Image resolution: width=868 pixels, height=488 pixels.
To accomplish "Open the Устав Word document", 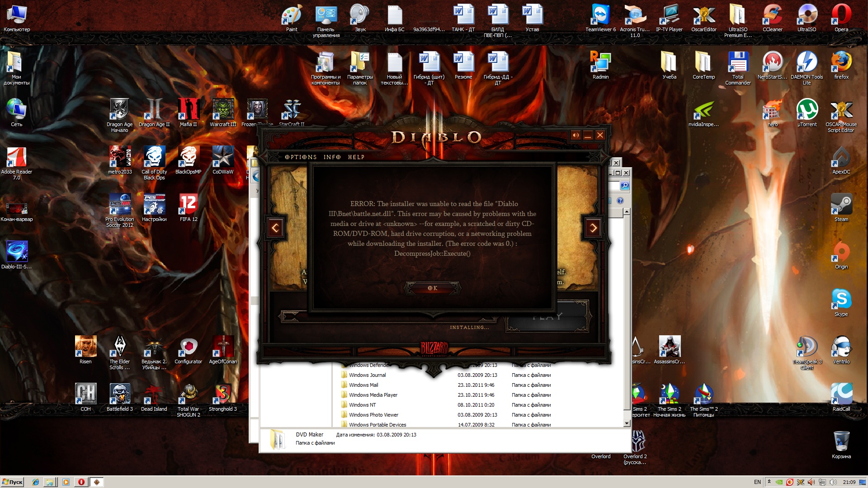I will click(532, 18).
